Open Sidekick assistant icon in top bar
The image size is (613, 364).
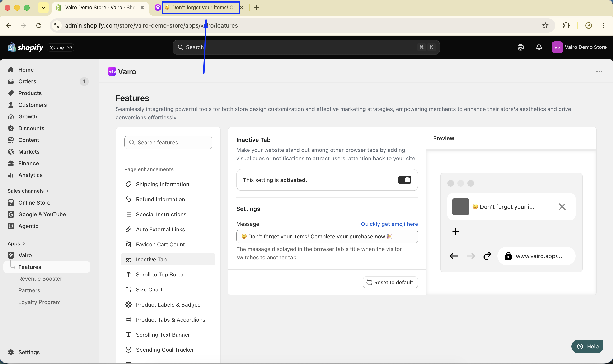coord(520,47)
